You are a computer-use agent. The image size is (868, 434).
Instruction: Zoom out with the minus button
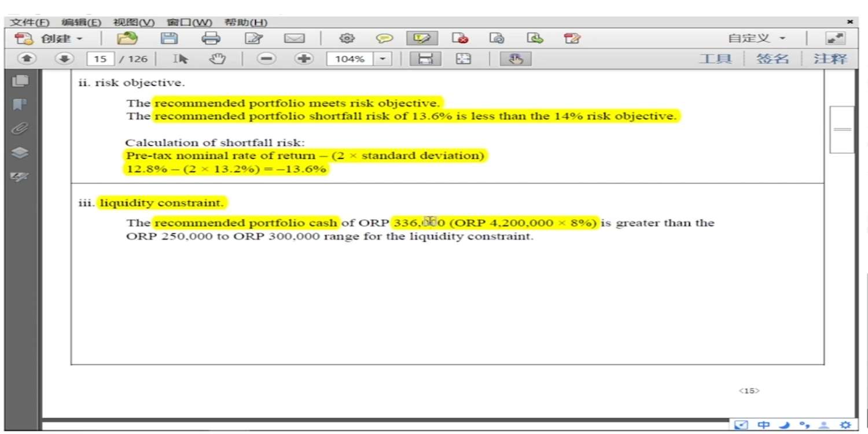pyautogui.click(x=266, y=58)
